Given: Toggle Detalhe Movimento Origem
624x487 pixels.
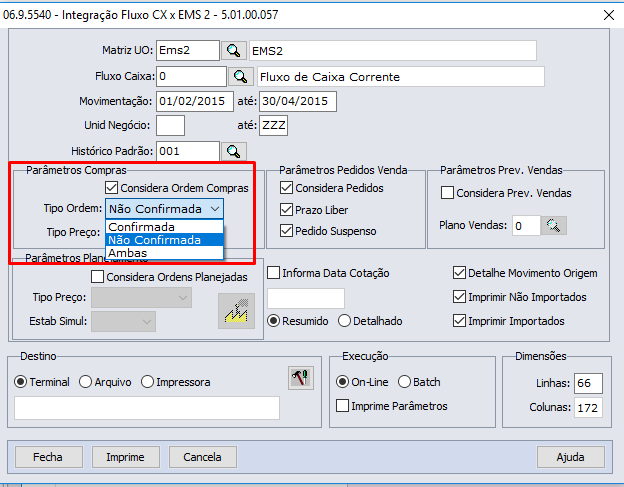Looking at the screenshot, I should [459, 273].
